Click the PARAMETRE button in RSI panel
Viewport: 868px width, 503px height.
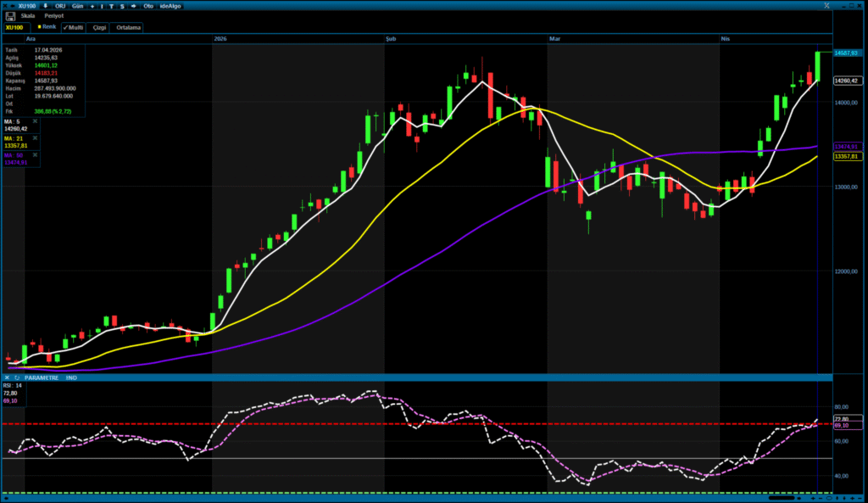click(42, 377)
